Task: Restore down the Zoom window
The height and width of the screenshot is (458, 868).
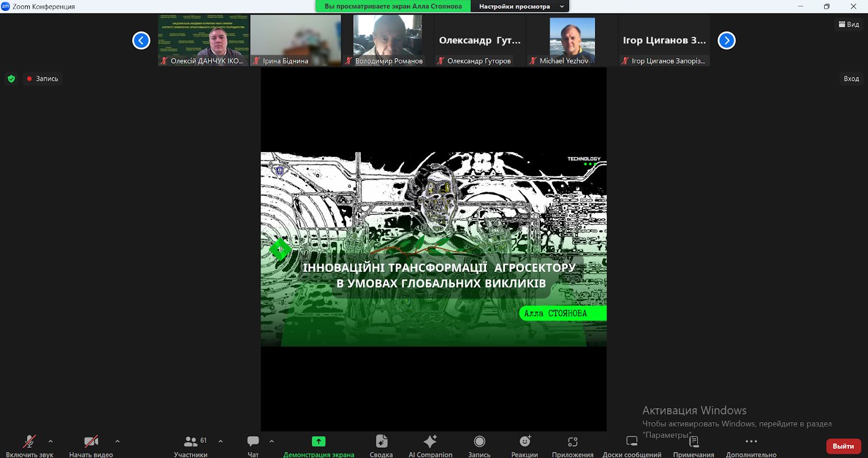Action: pos(827,7)
